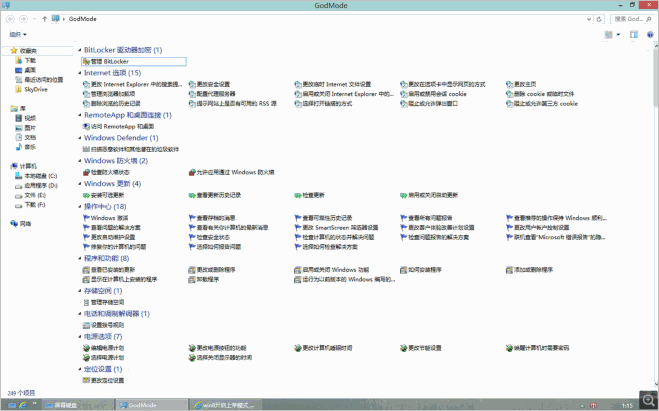Select SkyDrive in the sidebar
The width and height of the screenshot is (659, 411).
click(32, 90)
